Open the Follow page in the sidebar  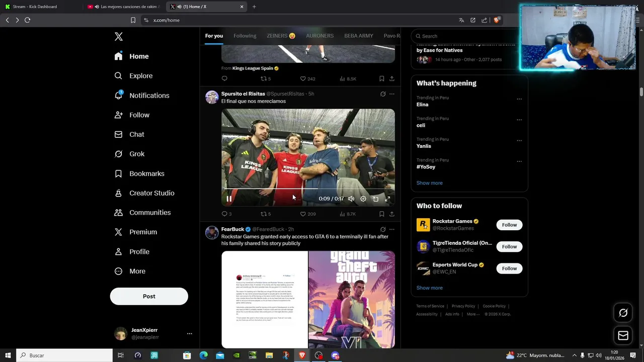[132, 115]
